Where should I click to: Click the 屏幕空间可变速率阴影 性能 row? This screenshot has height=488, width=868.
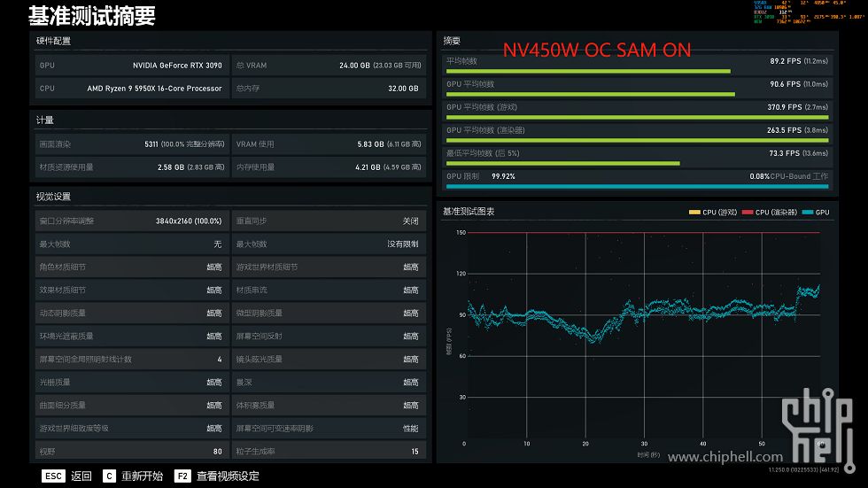pos(329,429)
